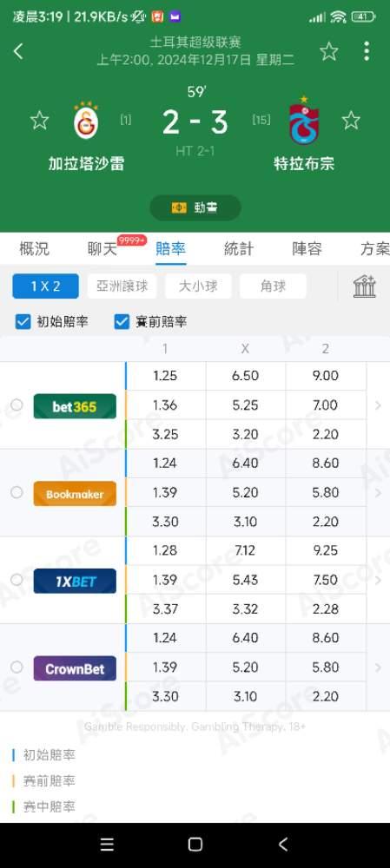Screen dimensions: 390x868
Task: Tap the match score 2 - 3
Action: tap(195, 122)
